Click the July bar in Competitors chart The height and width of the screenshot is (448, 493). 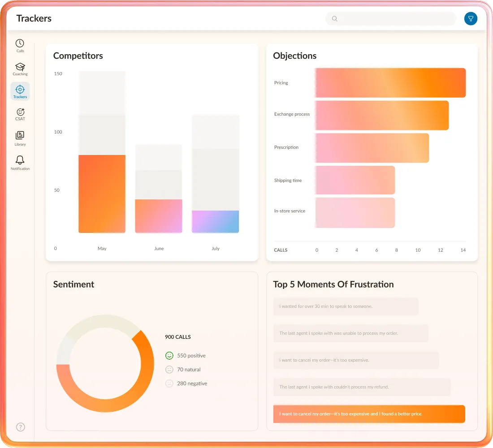pos(215,222)
